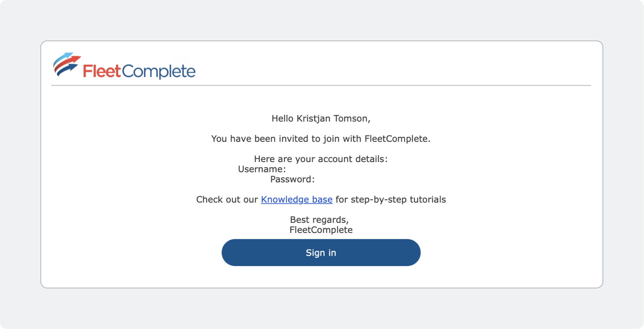Click the "Password:" label
This screenshot has width=644, height=329.
tap(292, 179)
